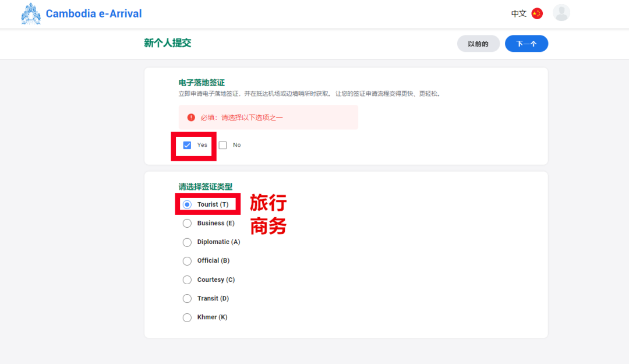629x364 pixels.
Task: Select the Business (E) visa type
Action: click(187, 223)
